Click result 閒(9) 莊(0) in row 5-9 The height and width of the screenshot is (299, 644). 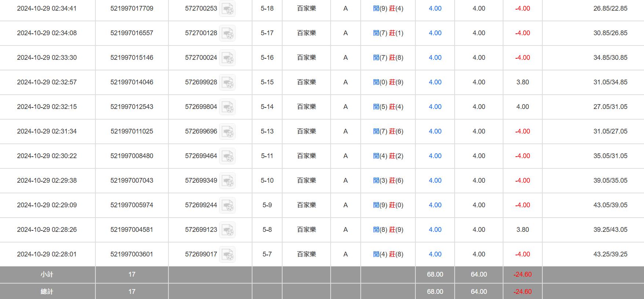pos(388,205)
